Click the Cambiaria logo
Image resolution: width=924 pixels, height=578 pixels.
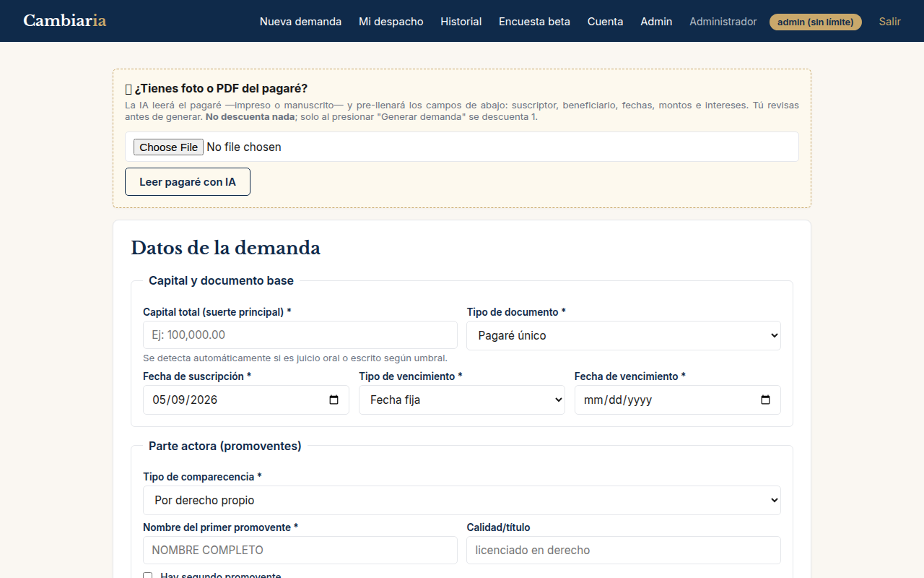coord(65,21)
